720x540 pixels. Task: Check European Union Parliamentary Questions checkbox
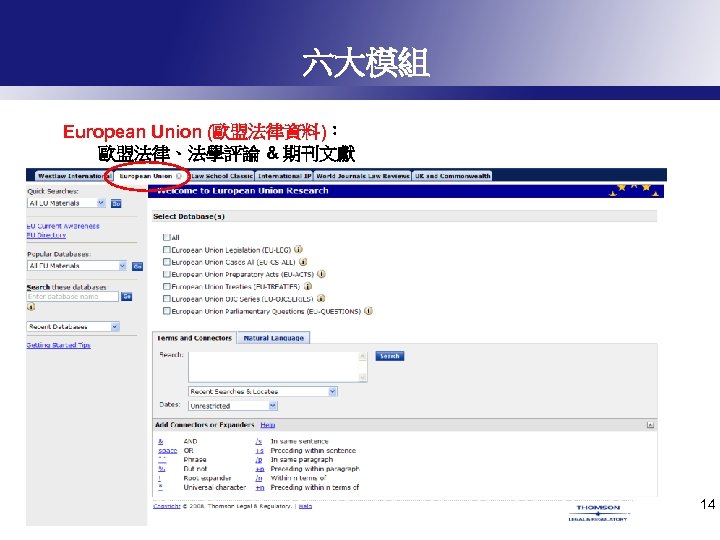pyautogui.click(x=167, y=311)
